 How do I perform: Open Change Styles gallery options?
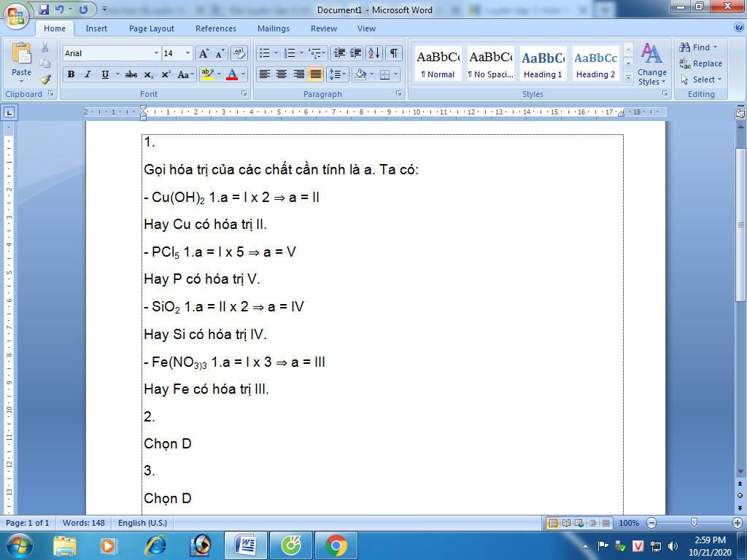point(651,64)
